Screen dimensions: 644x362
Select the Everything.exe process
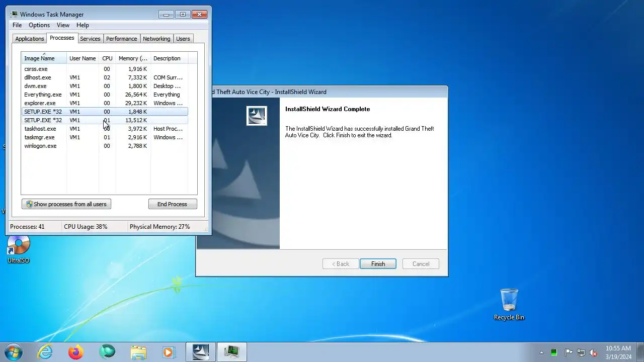point(105,95)
